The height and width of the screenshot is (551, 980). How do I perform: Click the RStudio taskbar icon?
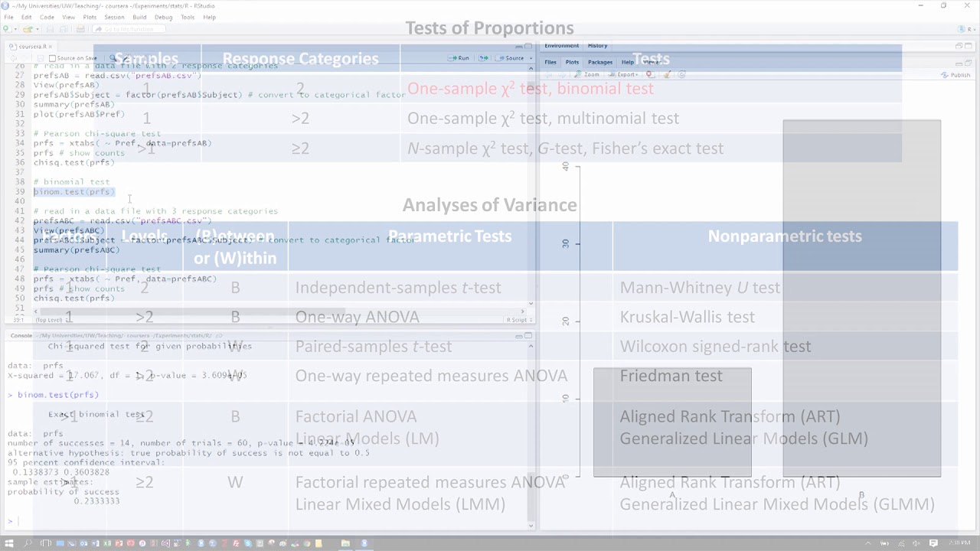(x=364, y=543)
